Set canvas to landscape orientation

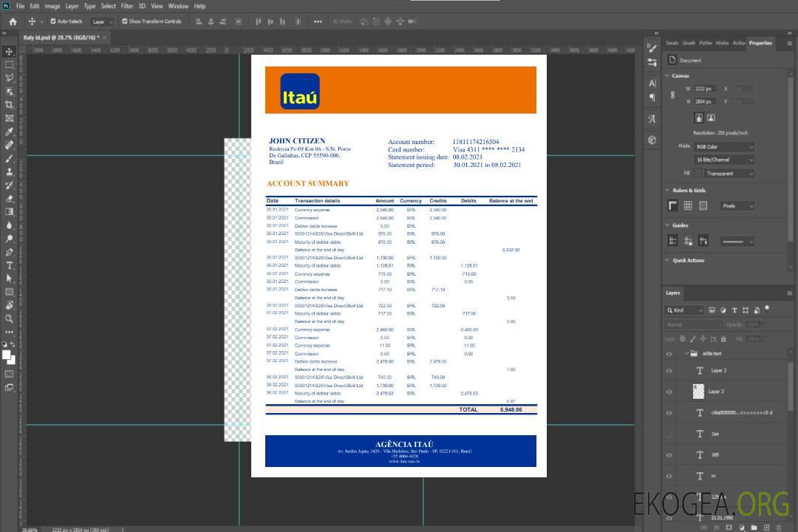(711, 118)
